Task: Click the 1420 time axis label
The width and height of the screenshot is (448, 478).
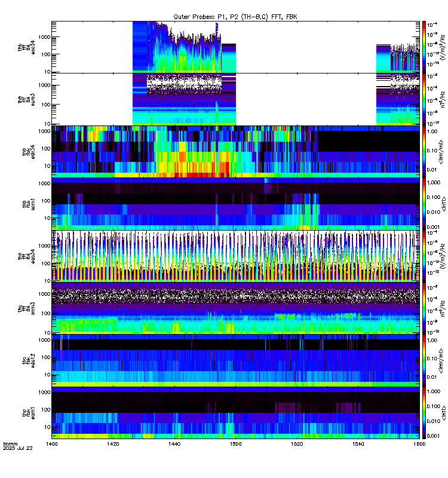Action: (113, 444)
